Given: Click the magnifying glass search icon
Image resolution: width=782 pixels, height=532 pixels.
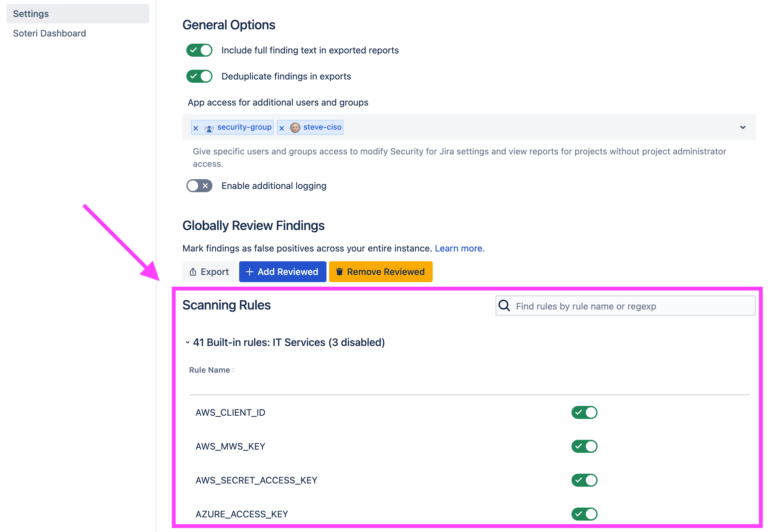Looking at the screenshot, I should [x=504, y=306].
